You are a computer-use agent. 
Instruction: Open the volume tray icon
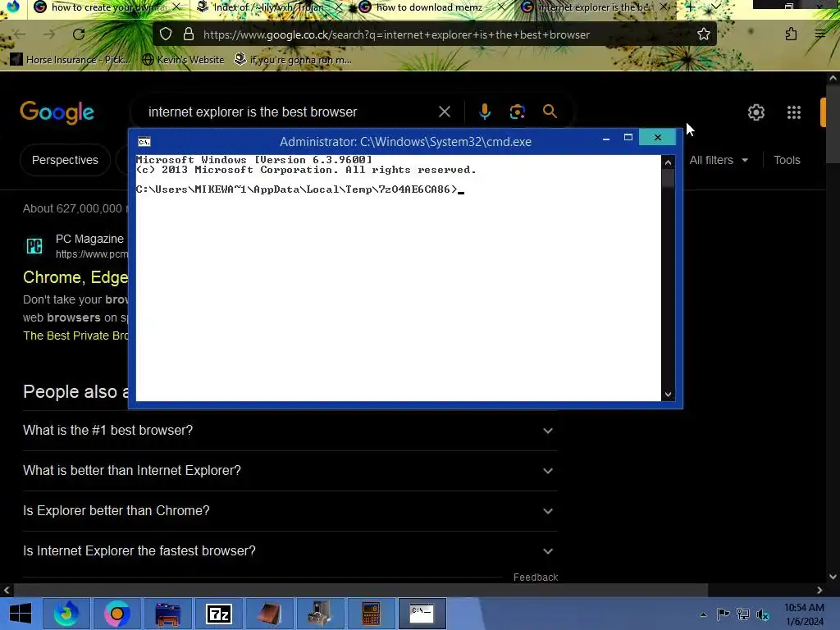point(762,614)
